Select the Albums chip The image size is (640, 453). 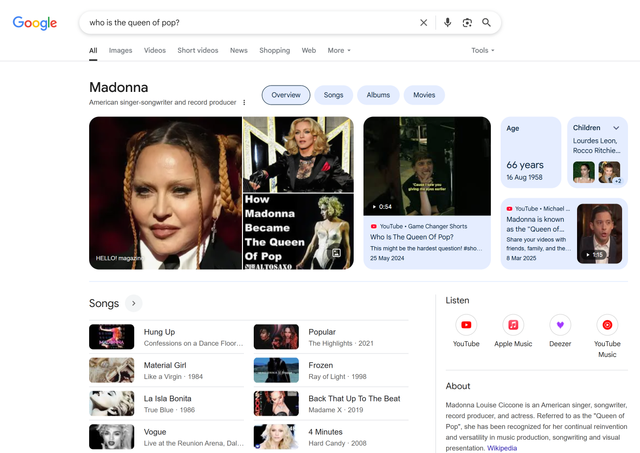coord(378,95)
